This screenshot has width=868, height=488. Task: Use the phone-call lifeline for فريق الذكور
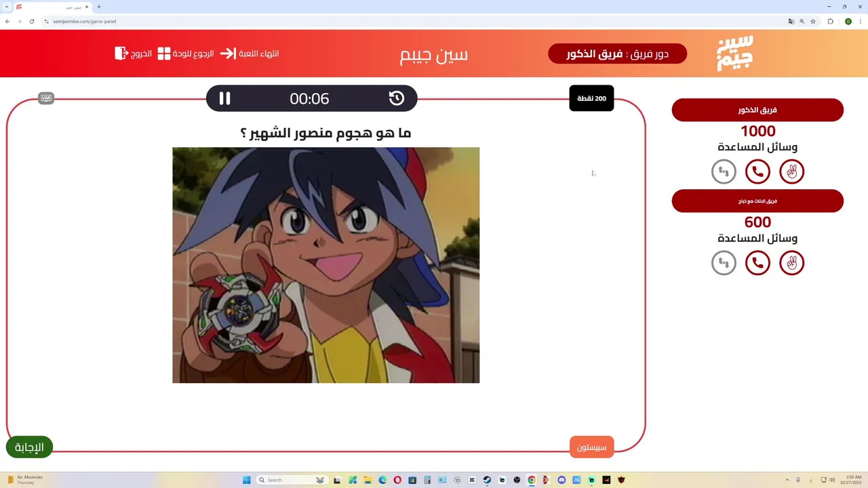757,171
